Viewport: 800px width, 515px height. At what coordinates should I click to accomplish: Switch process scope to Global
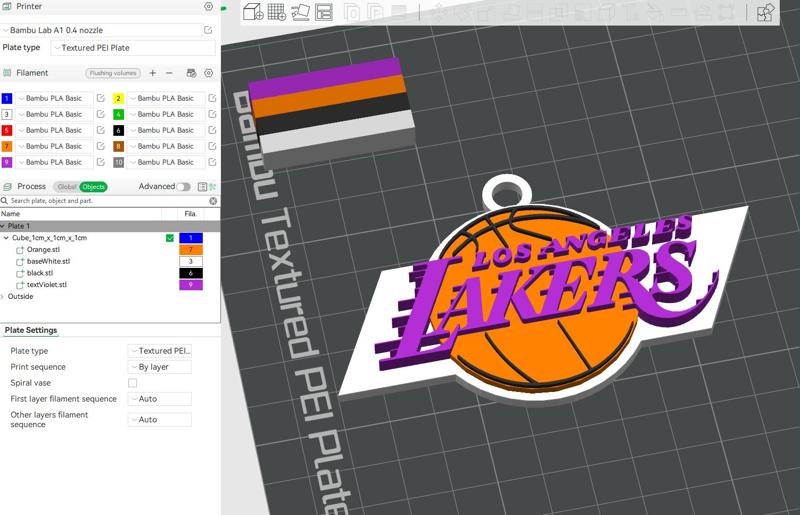67,187
